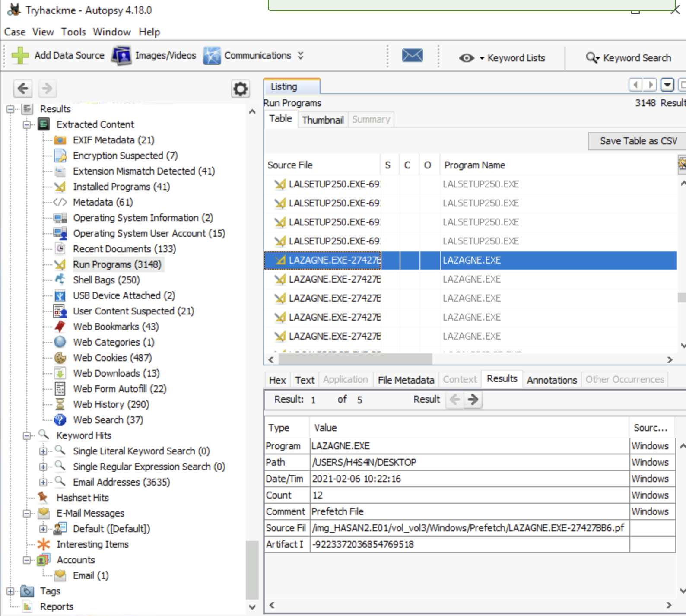Collapse the E-Mail Messages node

tap(27, 514)
